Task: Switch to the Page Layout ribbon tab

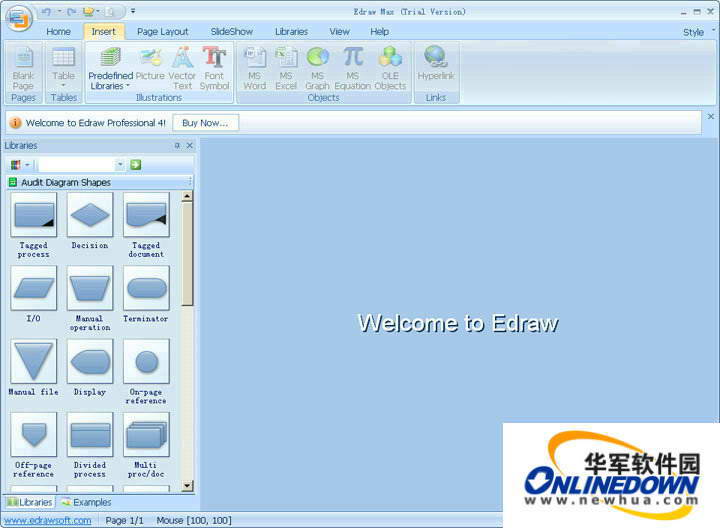Action: [x=162, y=32]
